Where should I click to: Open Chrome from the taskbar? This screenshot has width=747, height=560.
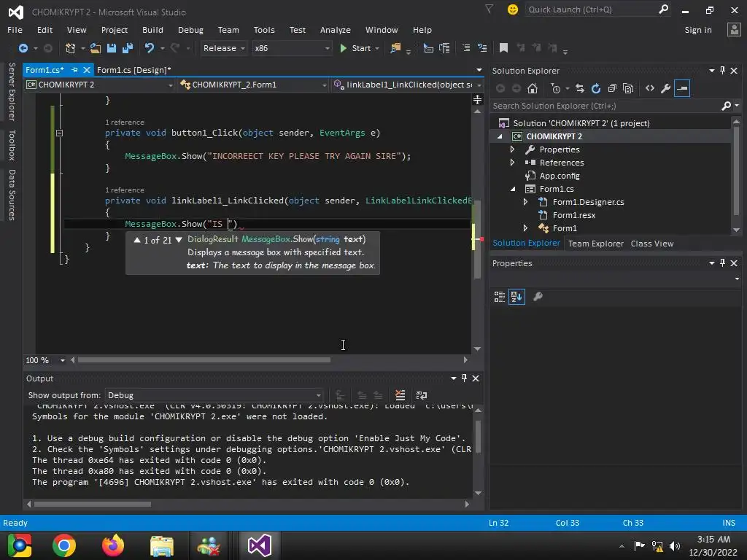64,545
